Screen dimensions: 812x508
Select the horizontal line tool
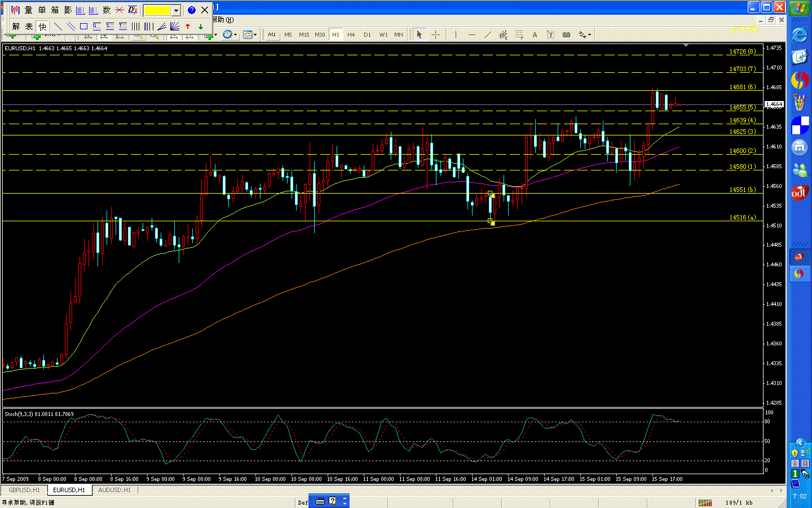[472, 35]
